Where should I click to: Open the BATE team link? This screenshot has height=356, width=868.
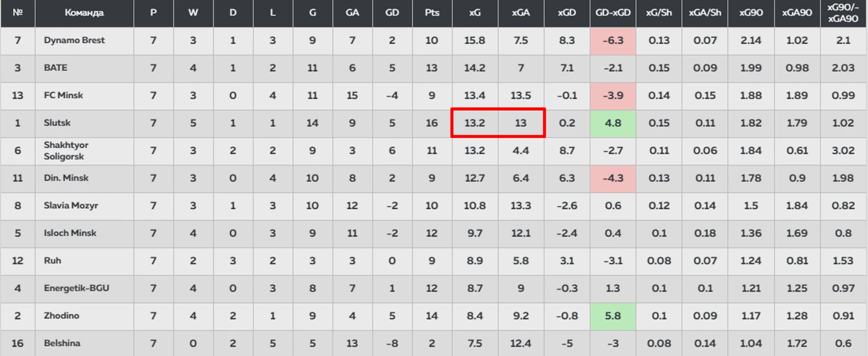pyautogui.click(x=56, y=68)
